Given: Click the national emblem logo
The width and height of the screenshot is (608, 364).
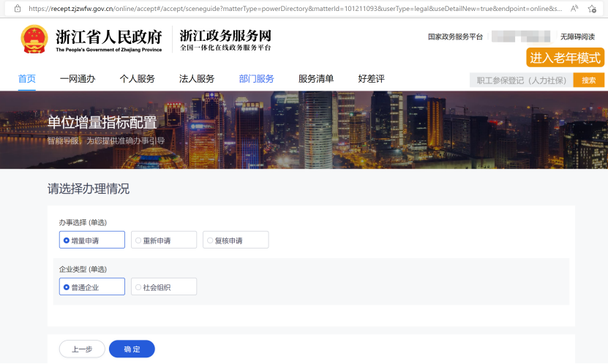Looking at the screenshot, I should click(x=34, y=39).
